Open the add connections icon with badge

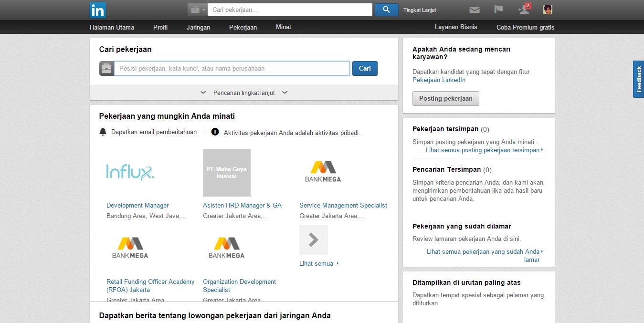[524, 9]
